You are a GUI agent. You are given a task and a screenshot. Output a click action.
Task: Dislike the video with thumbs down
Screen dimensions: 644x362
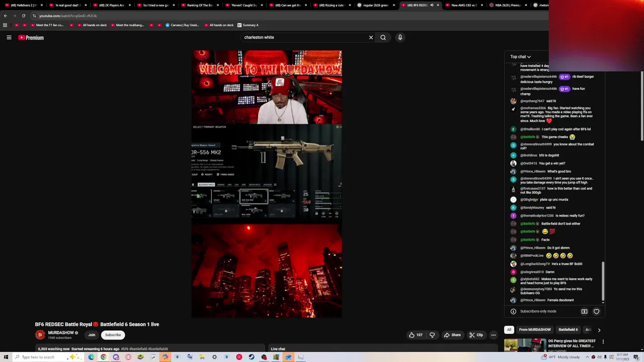(432, 335)
